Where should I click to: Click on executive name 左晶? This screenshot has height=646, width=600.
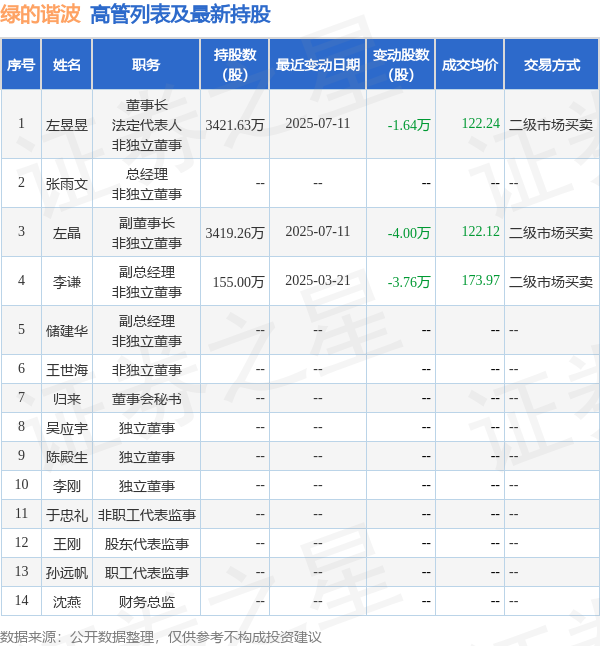coord(67,232)
